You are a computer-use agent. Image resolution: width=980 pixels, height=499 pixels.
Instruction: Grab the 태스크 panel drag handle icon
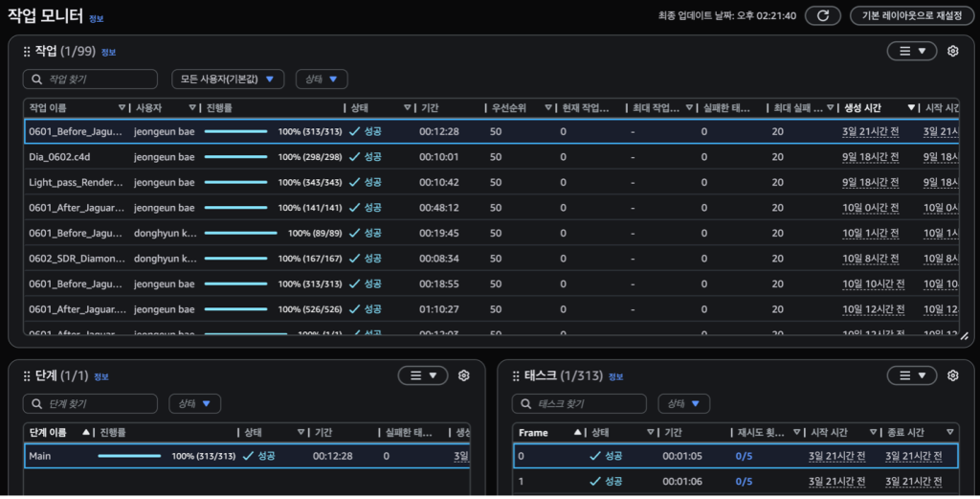(x=516, y=375)
